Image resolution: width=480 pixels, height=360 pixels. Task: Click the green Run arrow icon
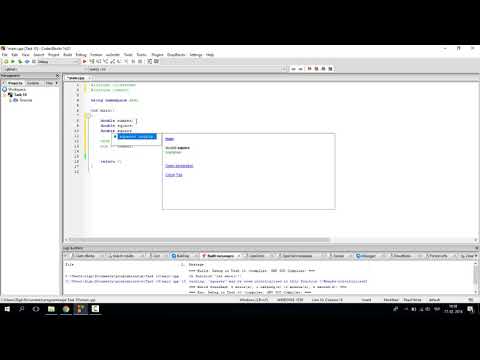pyautogui.click(x=13, y=62)
